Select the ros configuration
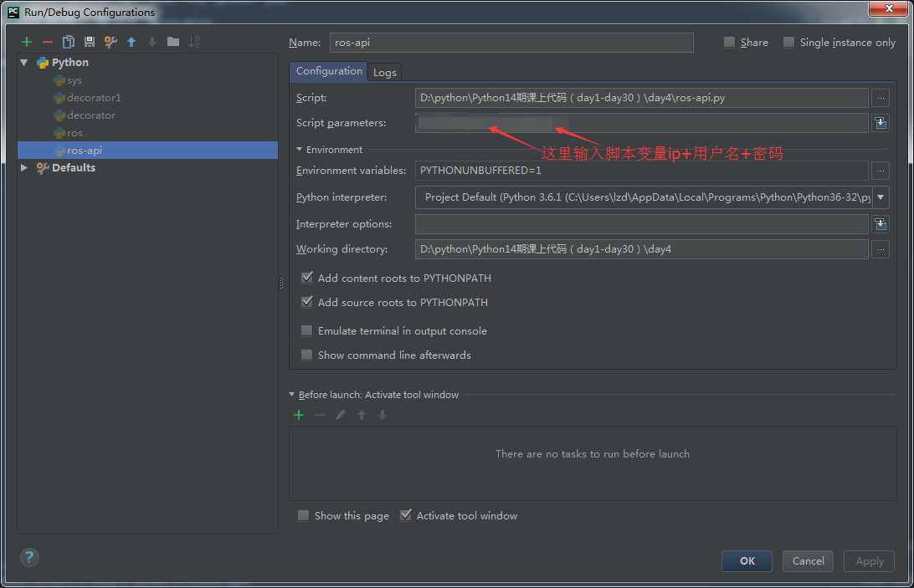This screenshot has width=914, height=588. pos(74,133)
